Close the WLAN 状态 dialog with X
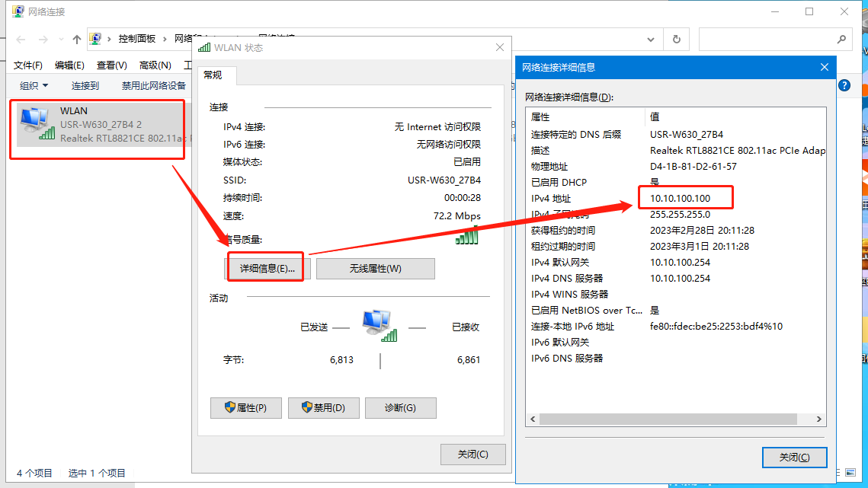This screenshot has width=868, height=488. coord(500,47)
